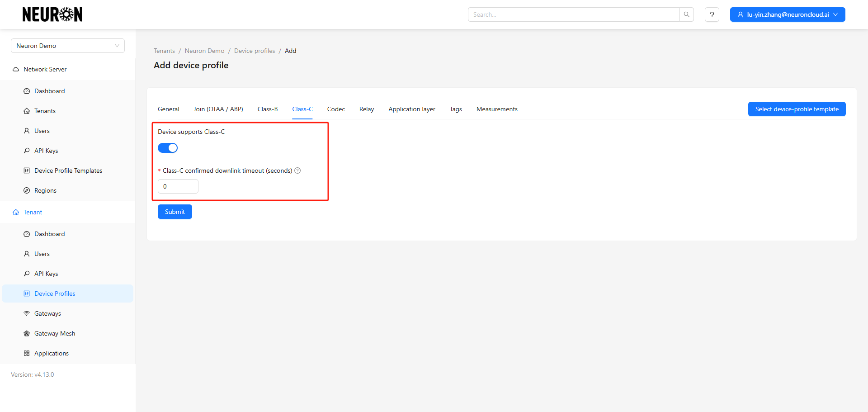Open the Application layer tab
The image size is (868, 412).
(x=412, y=109)
